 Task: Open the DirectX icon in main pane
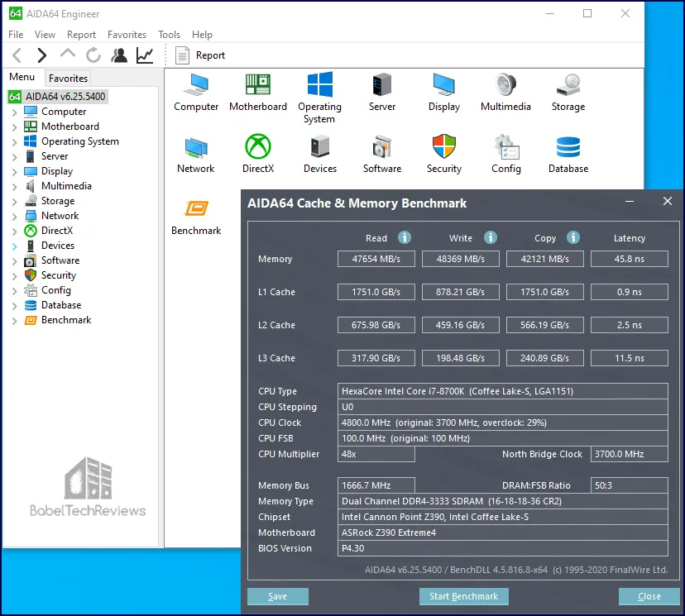pyautogui.click(x=258, y=146)
